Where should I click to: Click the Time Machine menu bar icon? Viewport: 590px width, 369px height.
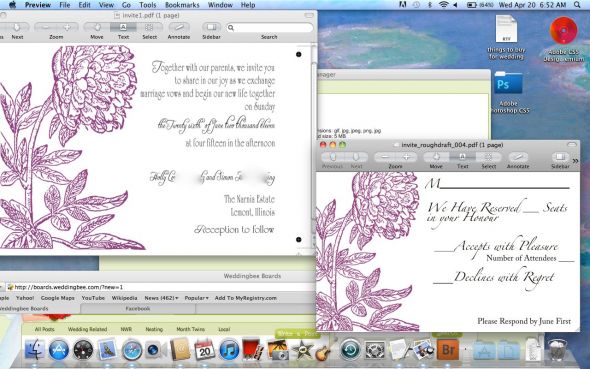click(416, 5)
